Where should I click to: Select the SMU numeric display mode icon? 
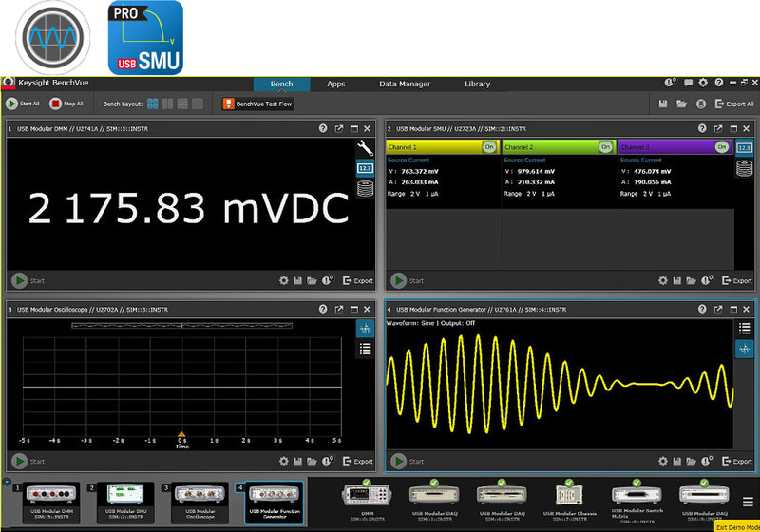745,148
